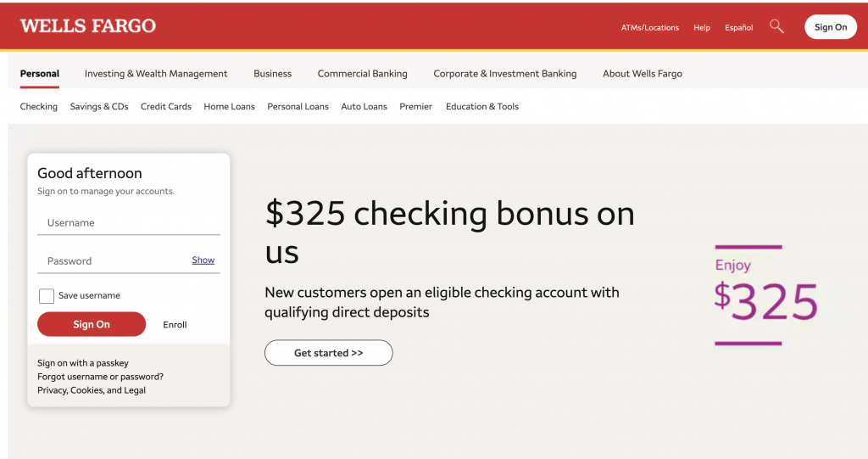The height and width of the screenshot is (459, 868).
Task: Switch the site language to Español
Action: point(738,28)
